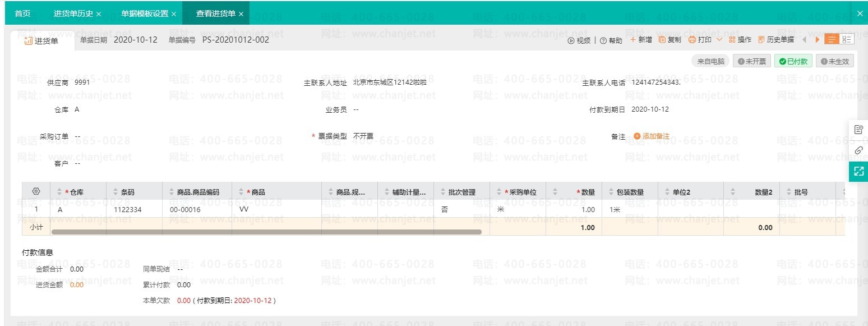Close the 进货单历史 tab

tap(99, 14)
